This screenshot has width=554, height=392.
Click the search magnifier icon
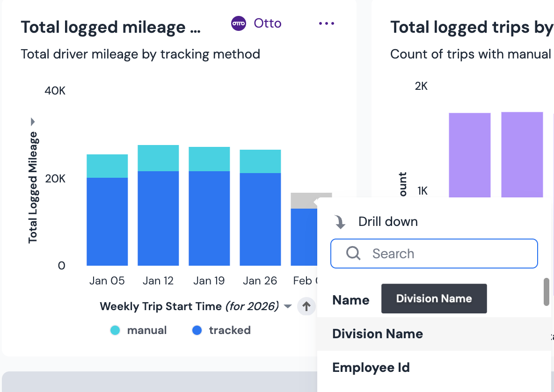[353, 253]
